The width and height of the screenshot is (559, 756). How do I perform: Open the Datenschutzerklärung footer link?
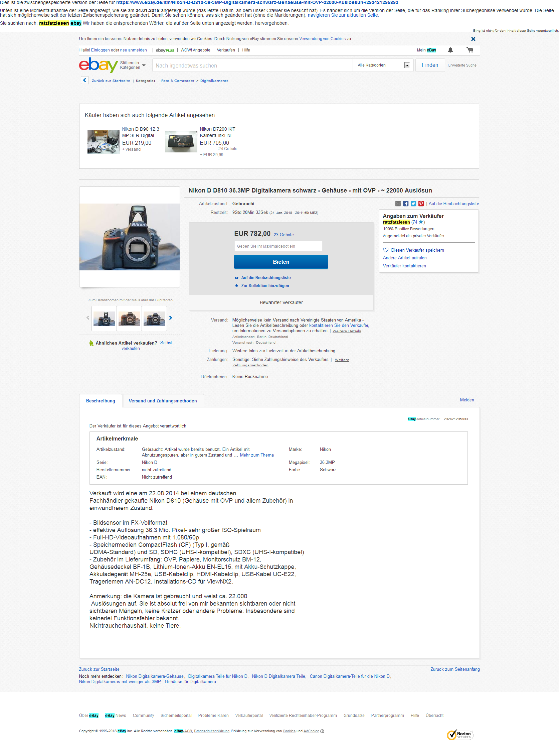pyautogui.click(x=211, y=731)
